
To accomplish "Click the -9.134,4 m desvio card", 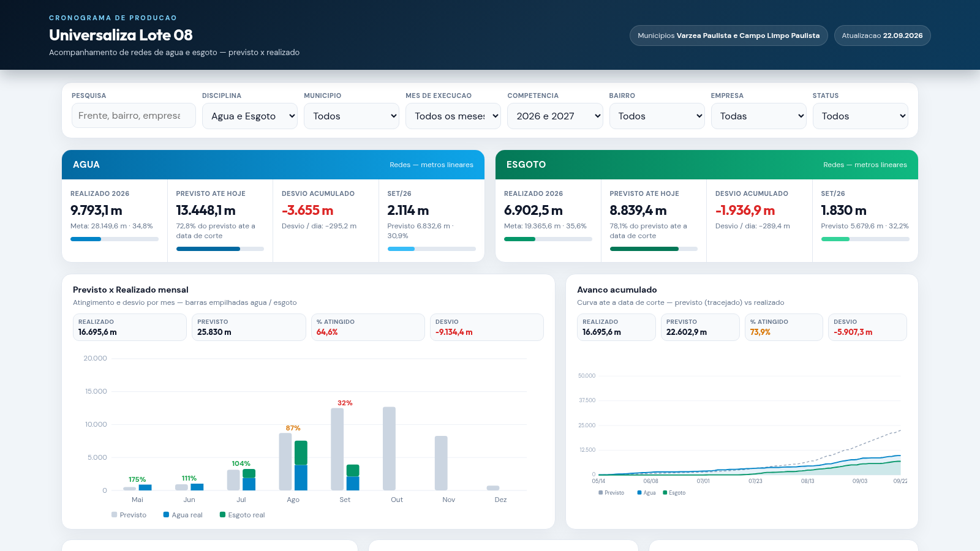I will (x=487, y=327).
